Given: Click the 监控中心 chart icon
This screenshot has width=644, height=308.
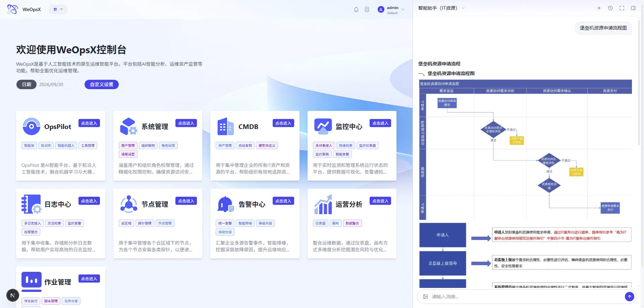Looking at the screenshot, I should tap(323, 126).
